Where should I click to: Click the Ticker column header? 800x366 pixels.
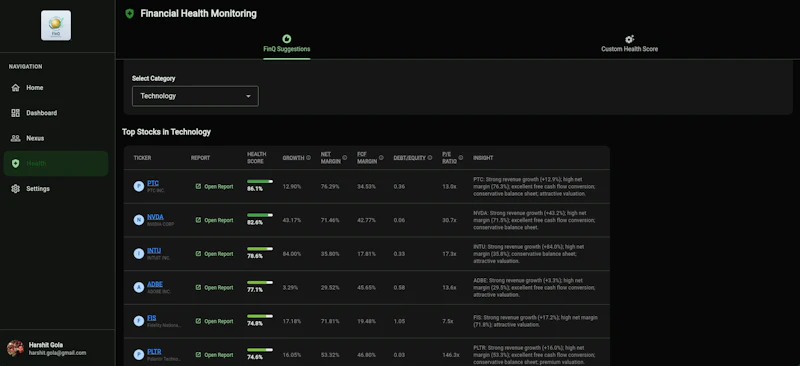[x=142, y=158]
